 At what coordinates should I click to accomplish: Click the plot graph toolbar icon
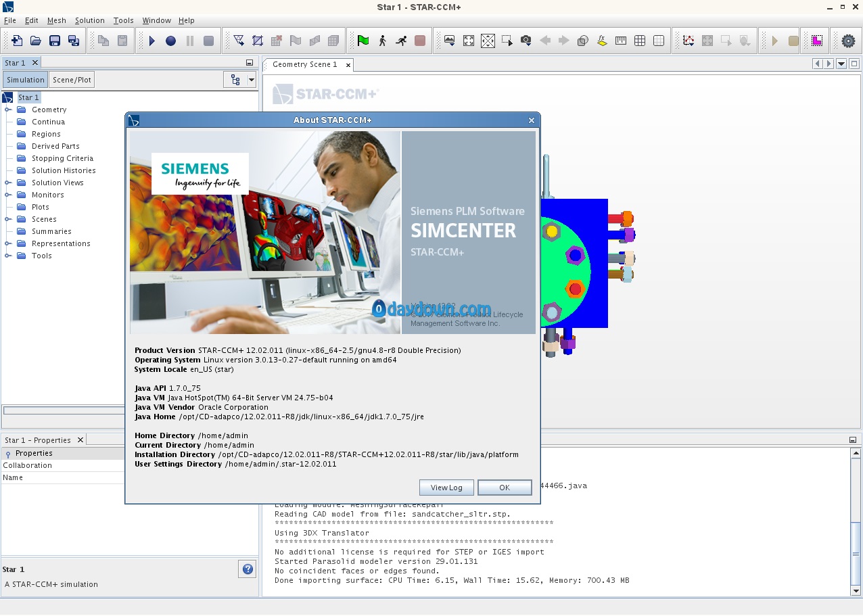(x=689, y=41)
